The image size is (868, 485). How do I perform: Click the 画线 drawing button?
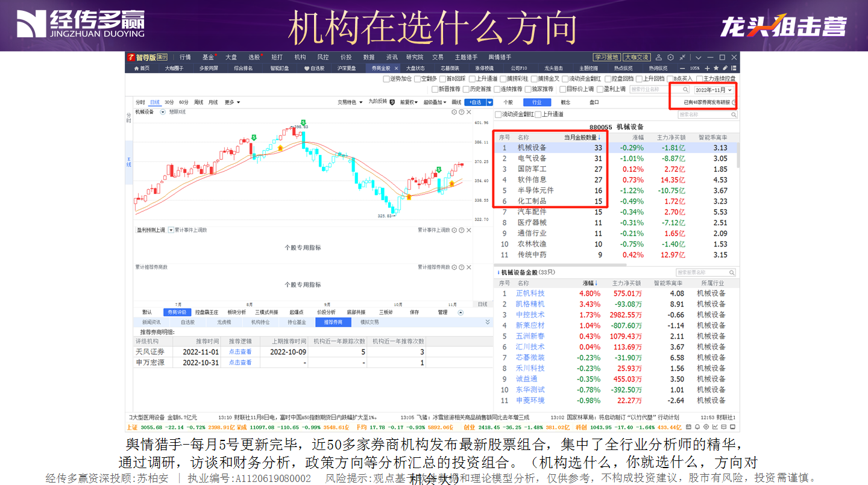click(456, 102)
